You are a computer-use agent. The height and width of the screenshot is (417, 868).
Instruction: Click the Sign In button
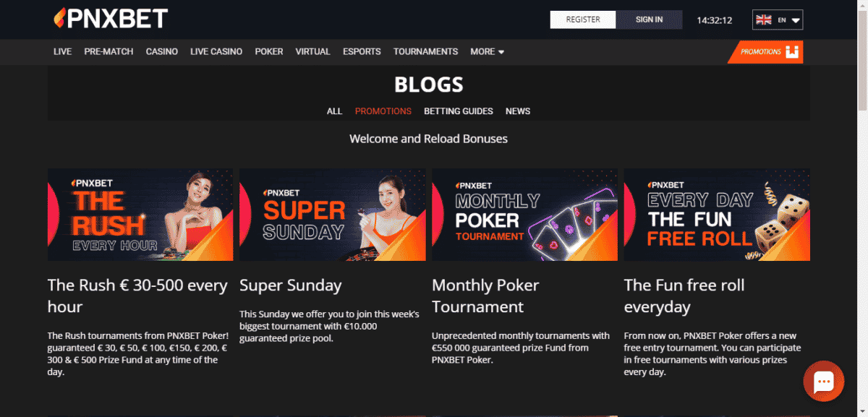pyautogui.click(x=649, y=20)
